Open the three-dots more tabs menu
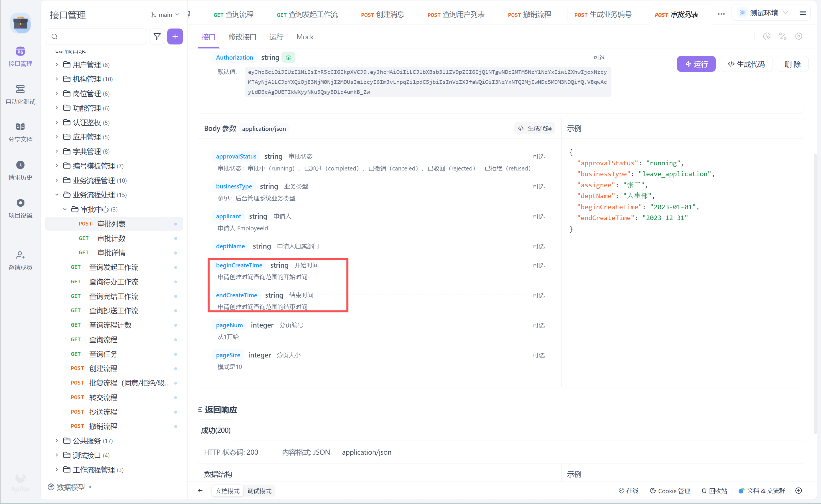Viewport: 821px width, 504px height. [x=721, y=14]
